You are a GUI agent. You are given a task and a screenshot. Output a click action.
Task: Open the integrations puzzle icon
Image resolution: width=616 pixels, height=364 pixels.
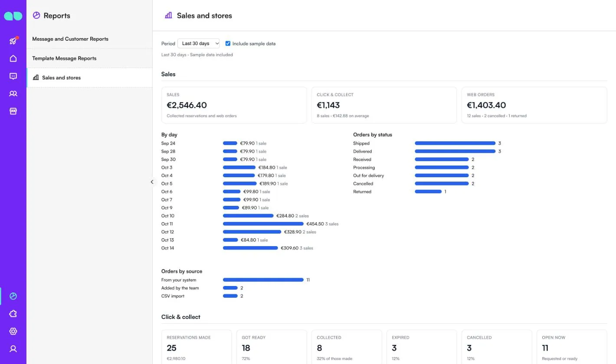(x=13, y=314)
